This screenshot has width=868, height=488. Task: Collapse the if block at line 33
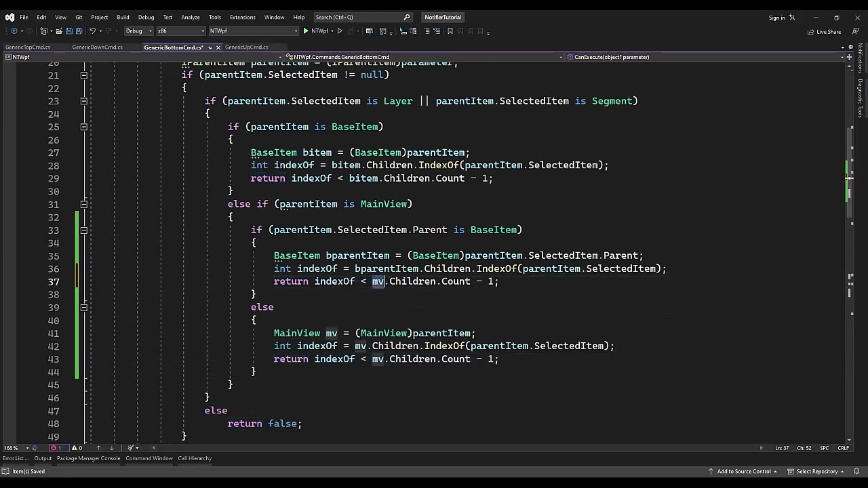point(83,230)
